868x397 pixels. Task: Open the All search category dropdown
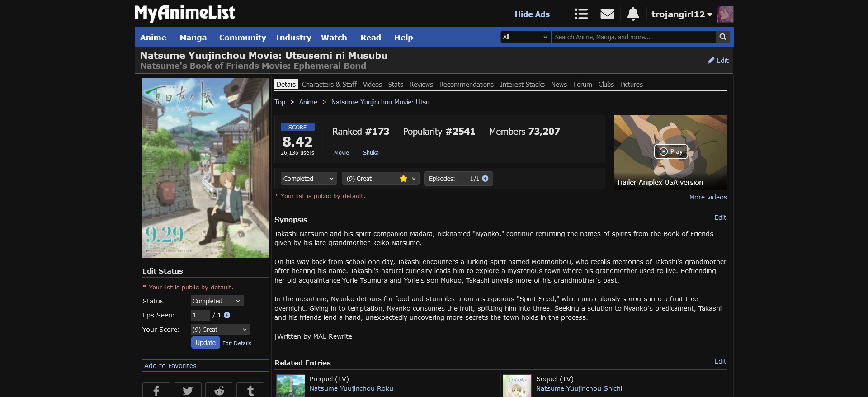pyautogui.click(x=525, y=37)
